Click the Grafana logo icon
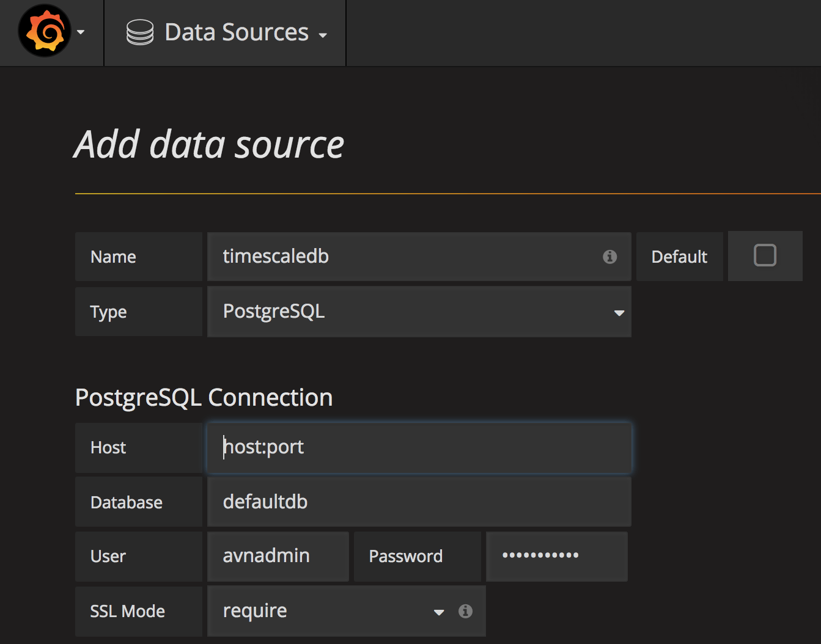This screenshot has width=821, height=644. click(x=45, y=31)
